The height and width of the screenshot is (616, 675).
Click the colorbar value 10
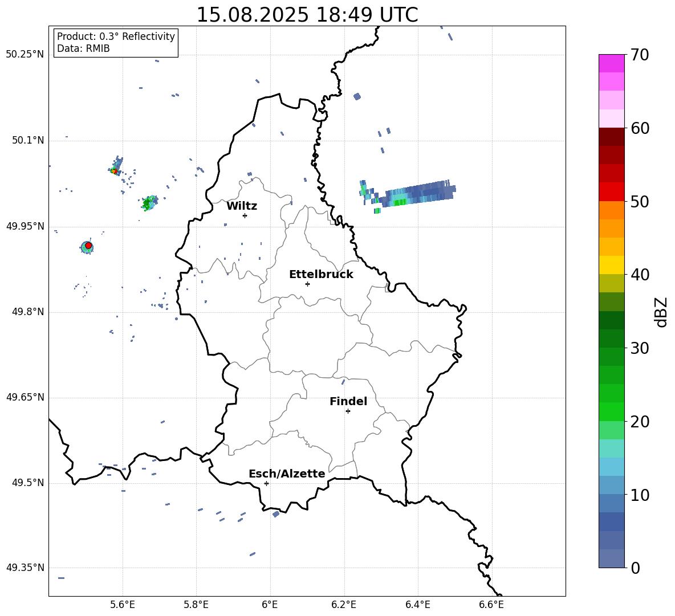coord(640,495)
